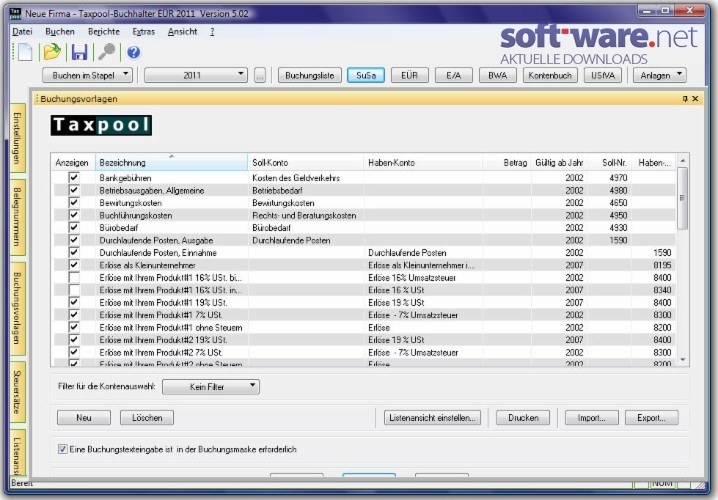Open the Anlagen dropdown button

pyautogui.click(x=659, y=75)
